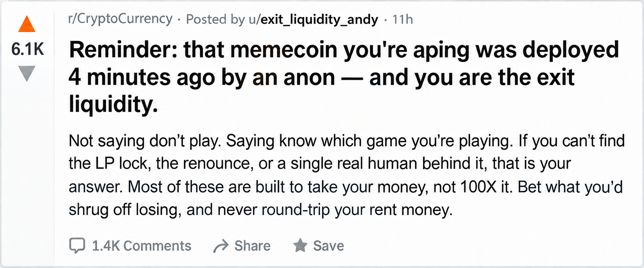Image resolution: width=644 pixels, height=268 pixels.
Task: Click the 'Most of these are built' body line
Action: pyautogui.click(x=346, y=187)
